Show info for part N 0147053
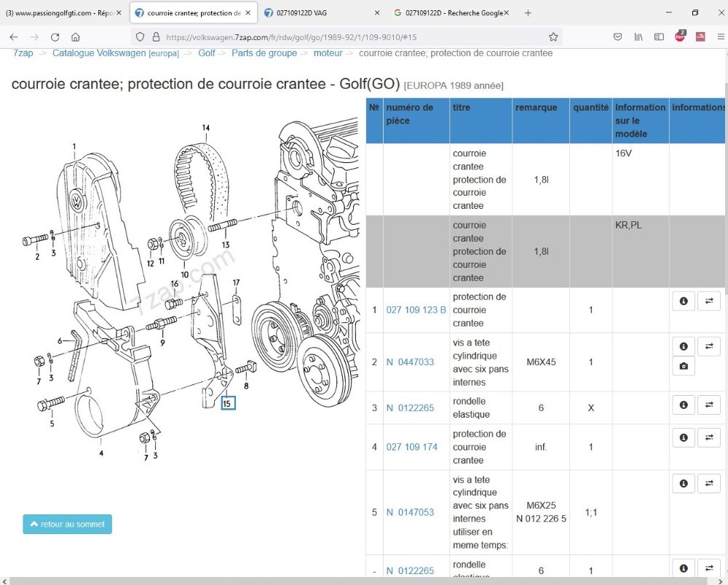This screenshot has height=585, width=728. click(x=684, y=484)
